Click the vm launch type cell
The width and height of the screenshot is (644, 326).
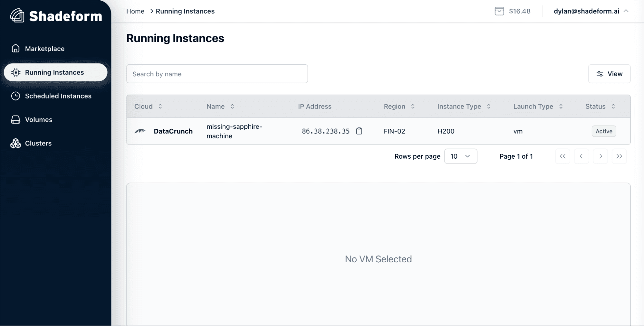[518, 131]
